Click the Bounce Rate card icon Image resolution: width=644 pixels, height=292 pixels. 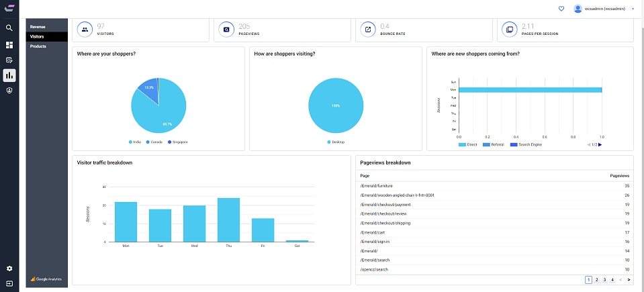click(x=368, y=30)
